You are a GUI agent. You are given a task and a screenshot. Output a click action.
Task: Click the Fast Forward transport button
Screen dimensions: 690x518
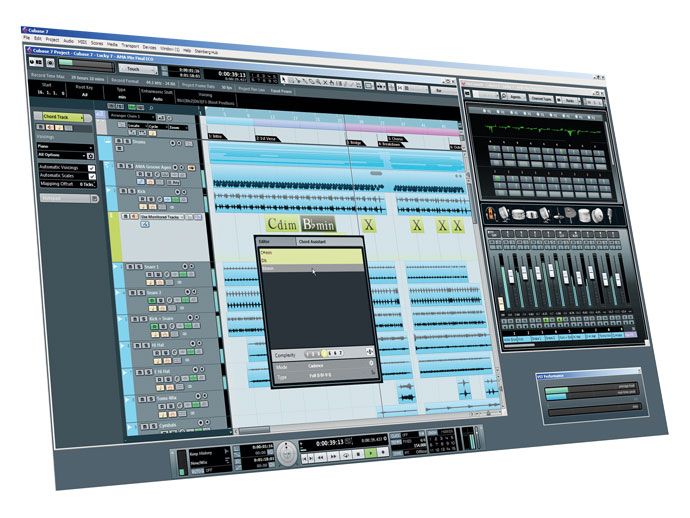pos(333,456)
